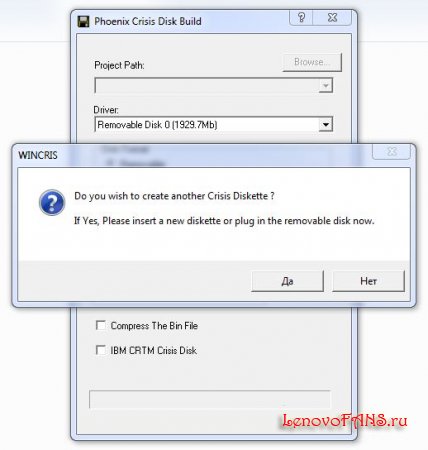Click the LenovoFANS.ru watermark
Screen dimensions: 428x450
344,420
